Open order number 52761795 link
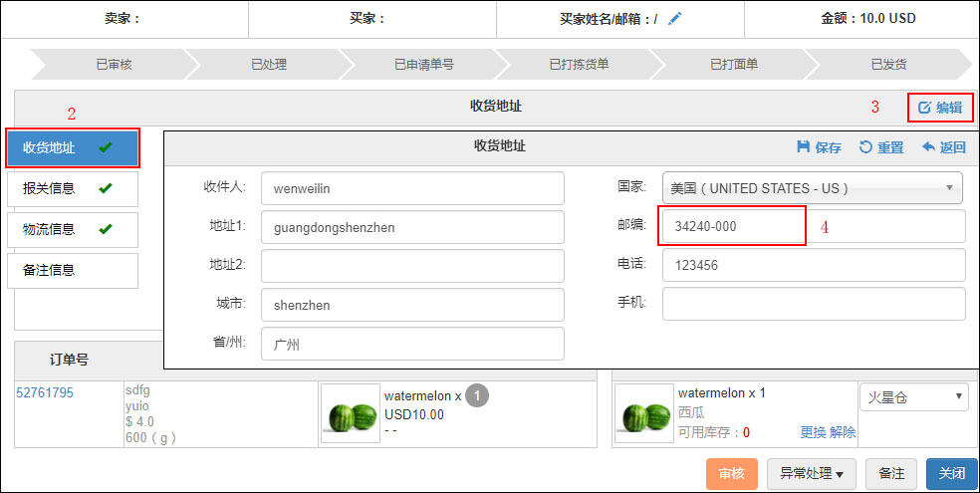Image resolution: width=980 pixels, height=493 pixels. 45,393
